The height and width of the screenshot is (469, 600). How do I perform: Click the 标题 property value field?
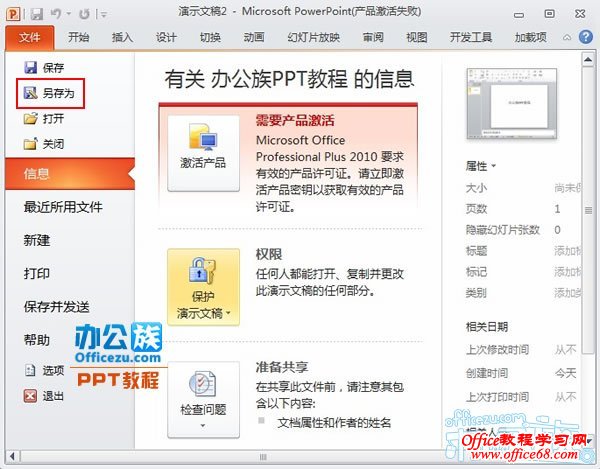tap(568, 251)
